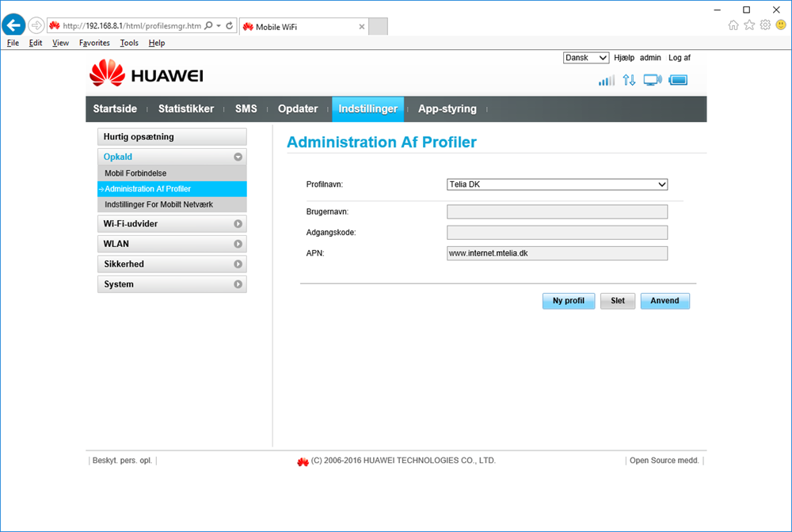
Task: Go to the App-styring tab
Action: 447,109
